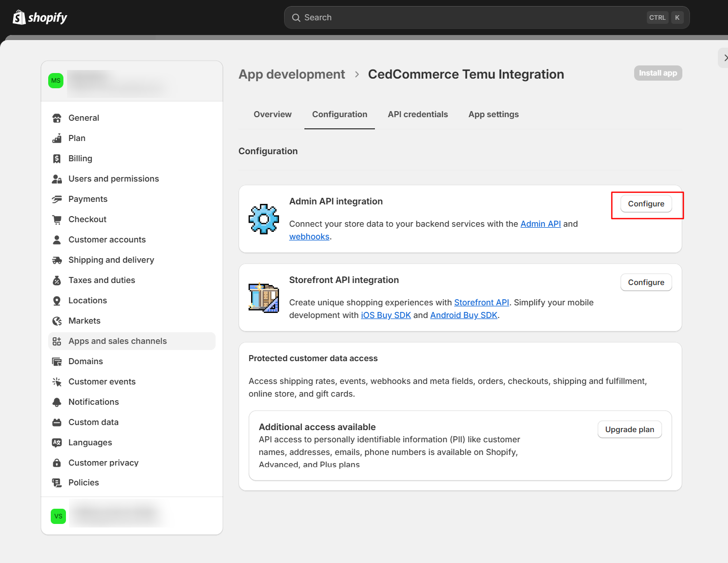The width and height of the screenshot is (728, 563).
Task: Open the Admin API link
Action: [x=541, y=224]
